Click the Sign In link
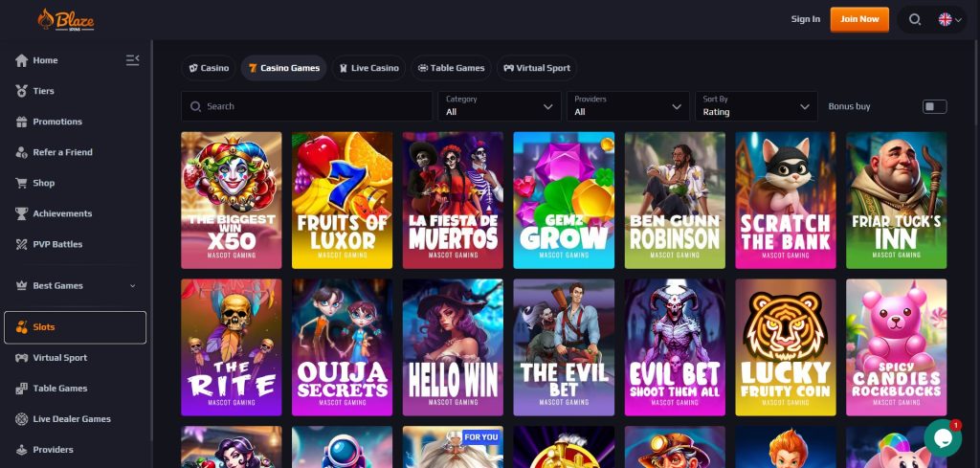 click(x=805, y=19)
